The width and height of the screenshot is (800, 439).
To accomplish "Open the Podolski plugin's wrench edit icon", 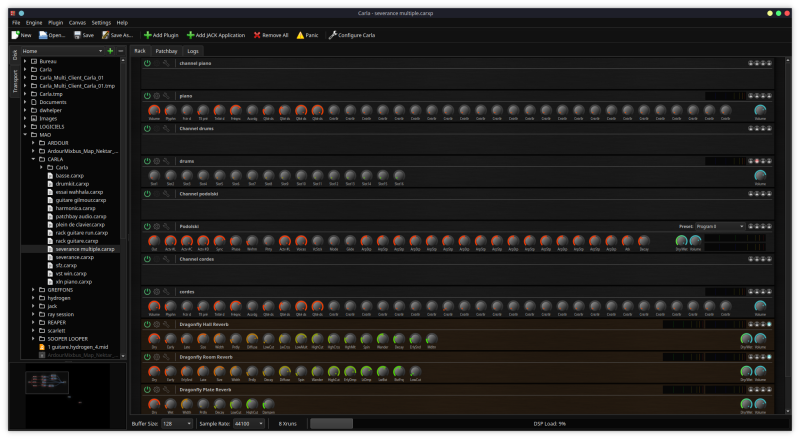I will 166,227.
